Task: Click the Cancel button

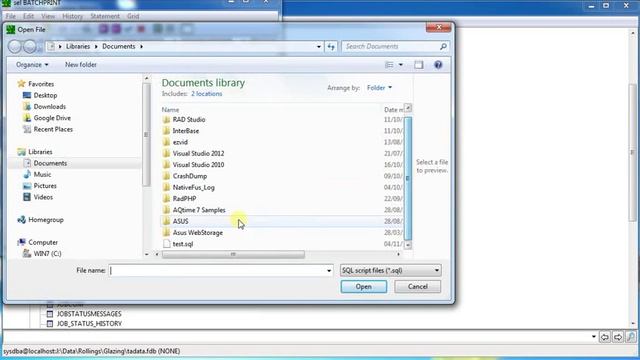Action: pyautogui.click(x=418, y=287)
